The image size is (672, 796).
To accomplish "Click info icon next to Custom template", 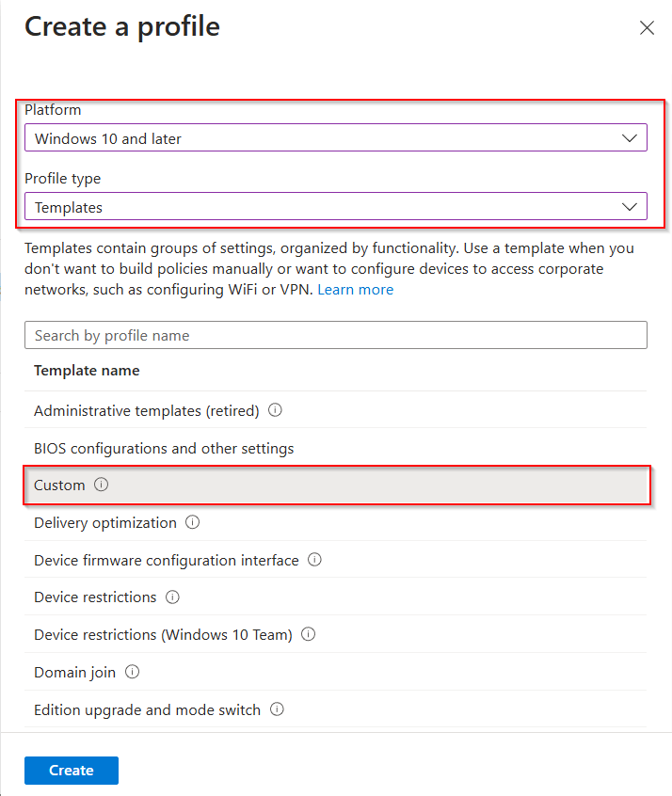I will (x=102, y=486).
